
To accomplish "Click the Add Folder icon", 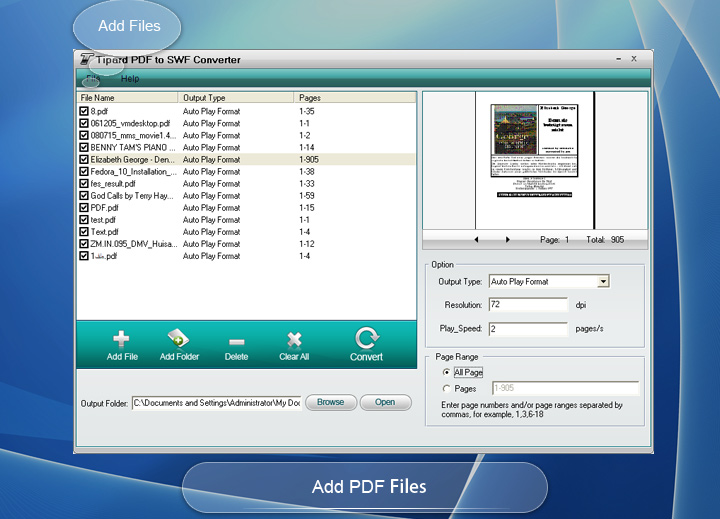I will point(178,338).
